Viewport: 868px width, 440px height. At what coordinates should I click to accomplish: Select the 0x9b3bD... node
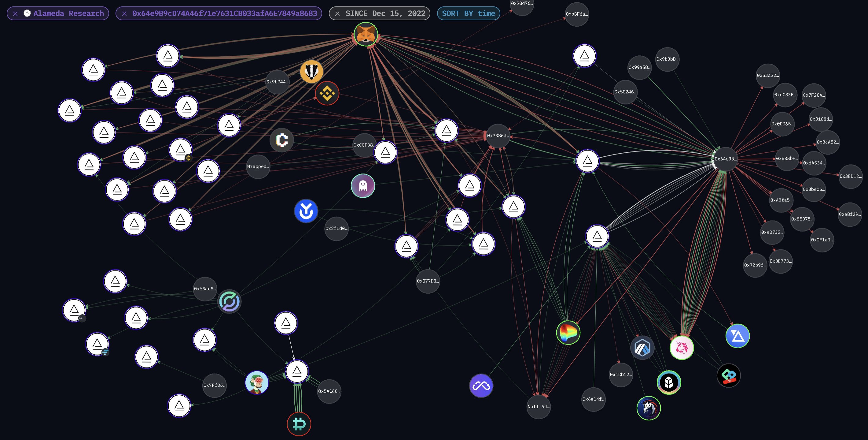(x=667, y=59)
